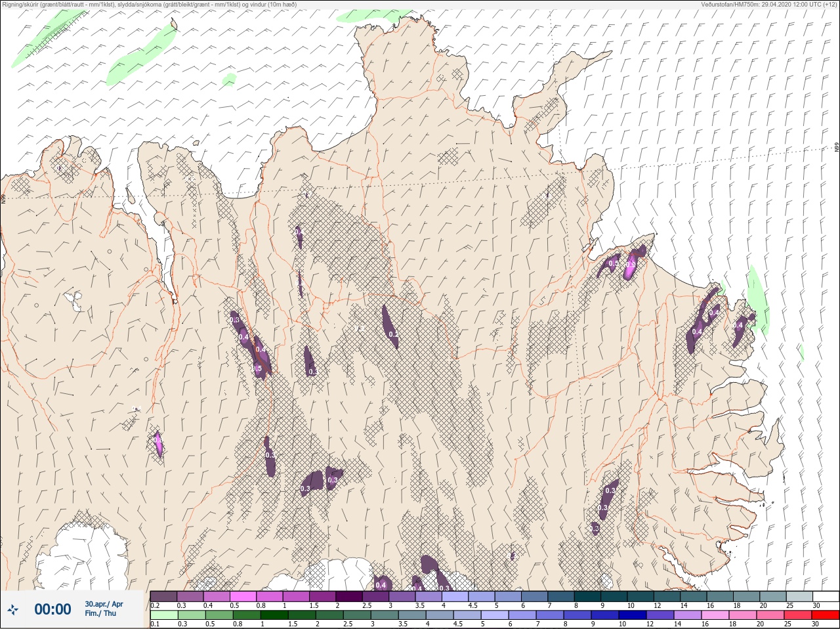Image resolution: width=840 pixels, height=629 pixels.
Task: Select dark purple top swatch between 2 and 2.5
Action: tap(350, 596)
